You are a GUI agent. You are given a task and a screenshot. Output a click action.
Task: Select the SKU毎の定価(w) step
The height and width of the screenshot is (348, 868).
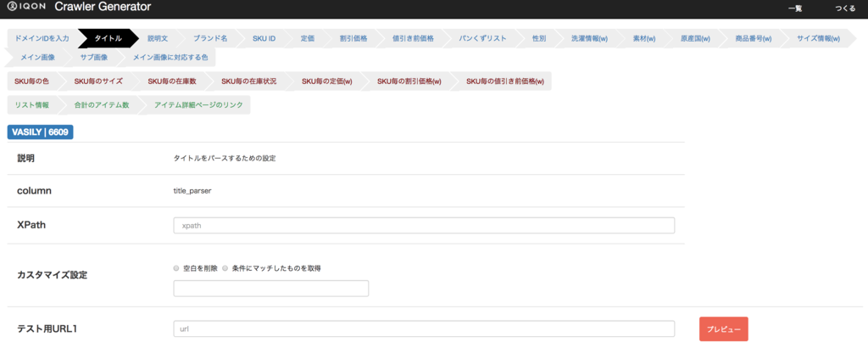(327, 81)
